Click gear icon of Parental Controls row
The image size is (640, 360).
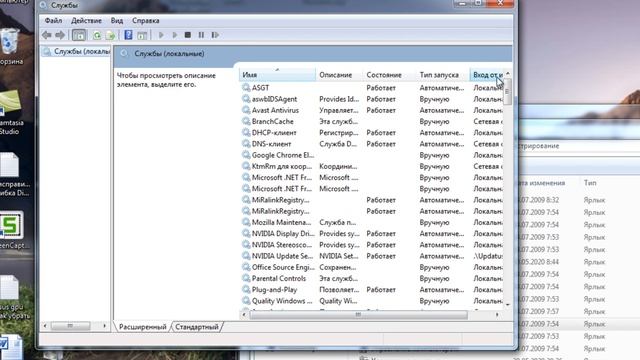[x=246, y=278]
